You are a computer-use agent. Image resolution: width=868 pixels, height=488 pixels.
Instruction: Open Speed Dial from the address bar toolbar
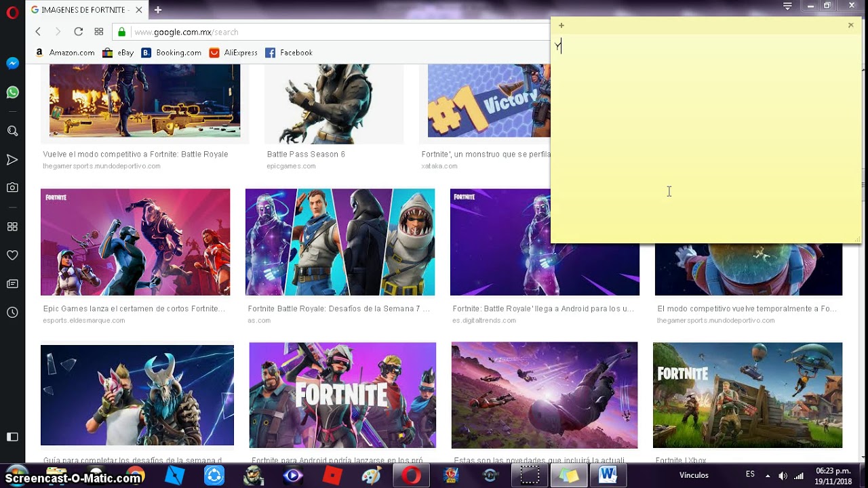point(98,32)
